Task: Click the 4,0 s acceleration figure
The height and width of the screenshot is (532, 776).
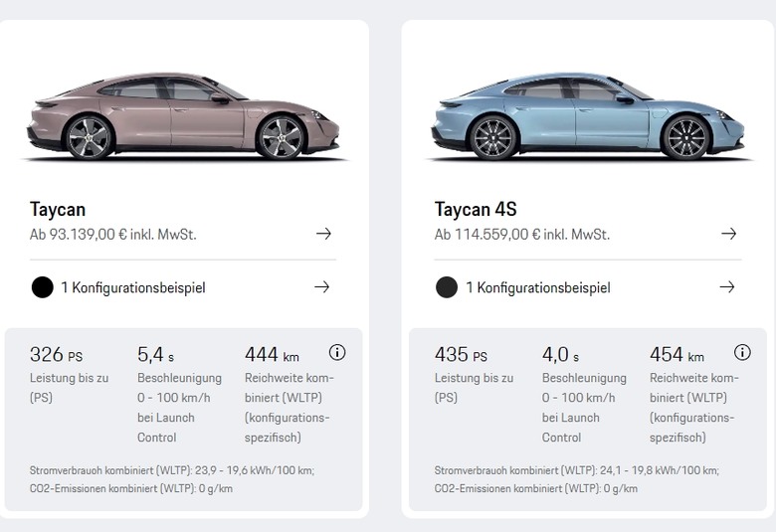Action: pos(560,355)
